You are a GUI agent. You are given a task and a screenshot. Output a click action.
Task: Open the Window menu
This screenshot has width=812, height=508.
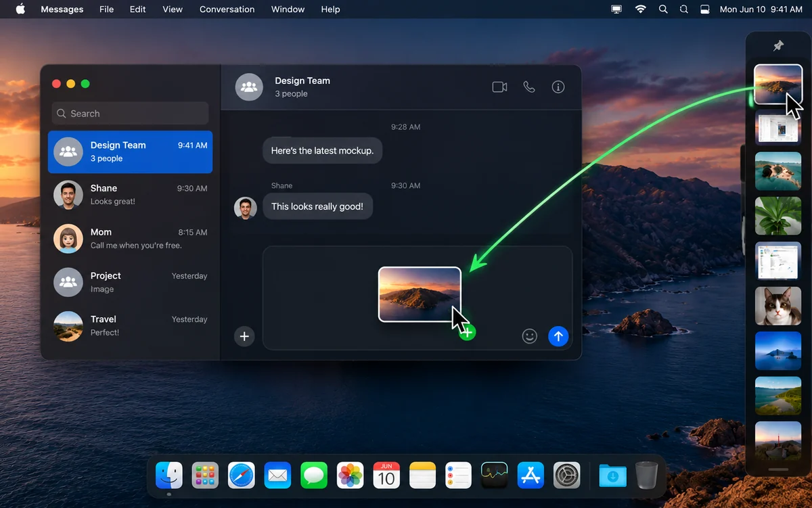tap(288, 9)
